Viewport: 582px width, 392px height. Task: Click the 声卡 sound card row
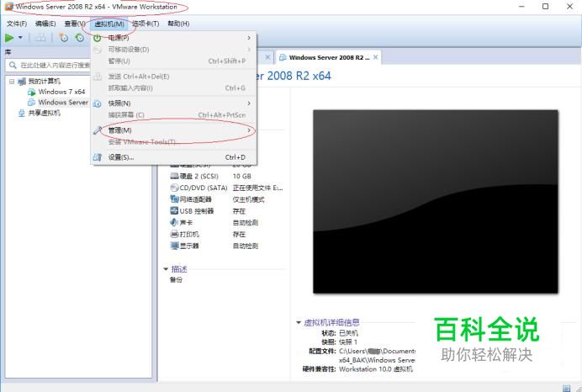click(226, 223)
